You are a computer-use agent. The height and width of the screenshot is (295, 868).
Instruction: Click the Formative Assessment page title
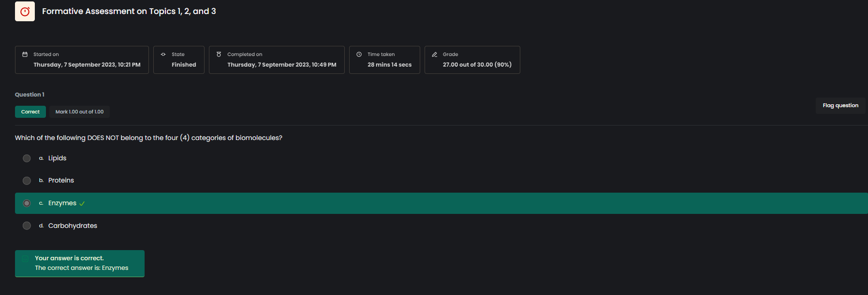[x=129, y=11]
